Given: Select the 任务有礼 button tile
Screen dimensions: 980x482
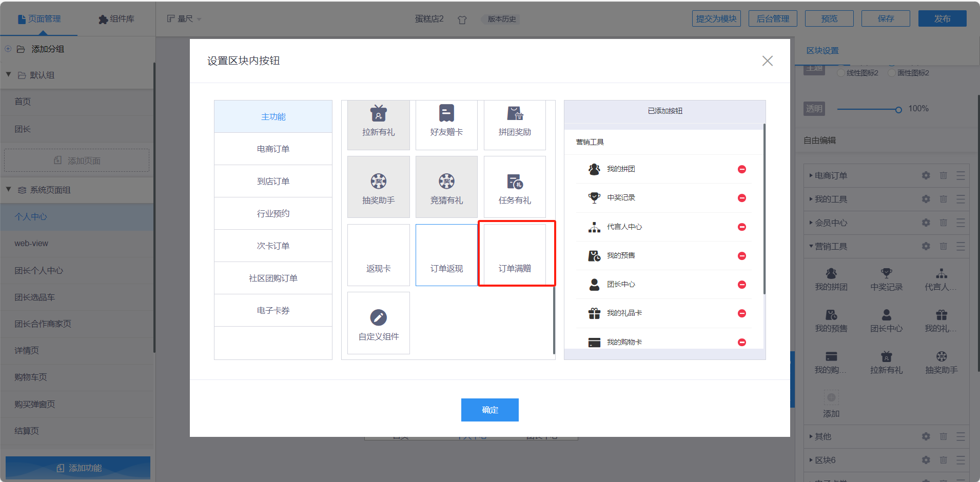Looking at the screenshot, I should tap(515, 187).
